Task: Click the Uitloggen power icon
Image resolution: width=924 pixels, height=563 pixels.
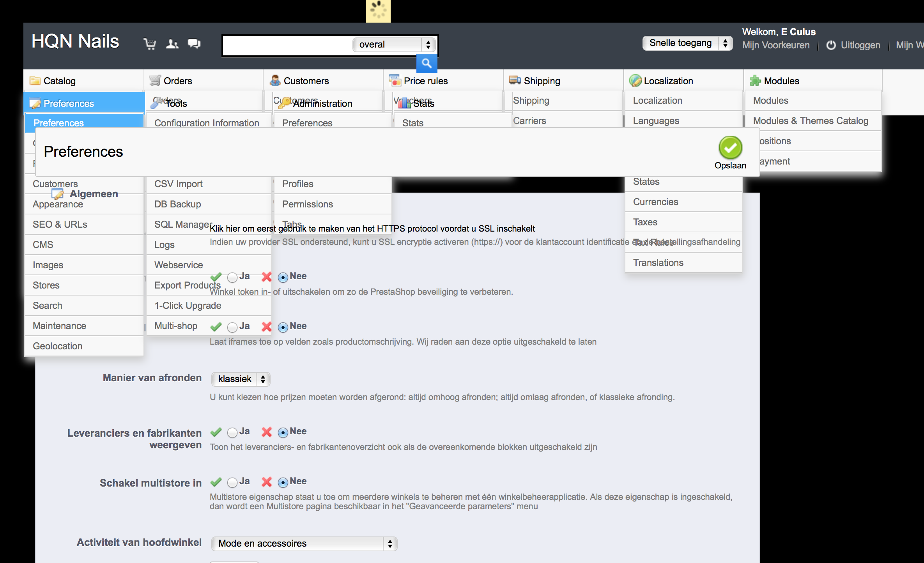Action: pos(831,45)
